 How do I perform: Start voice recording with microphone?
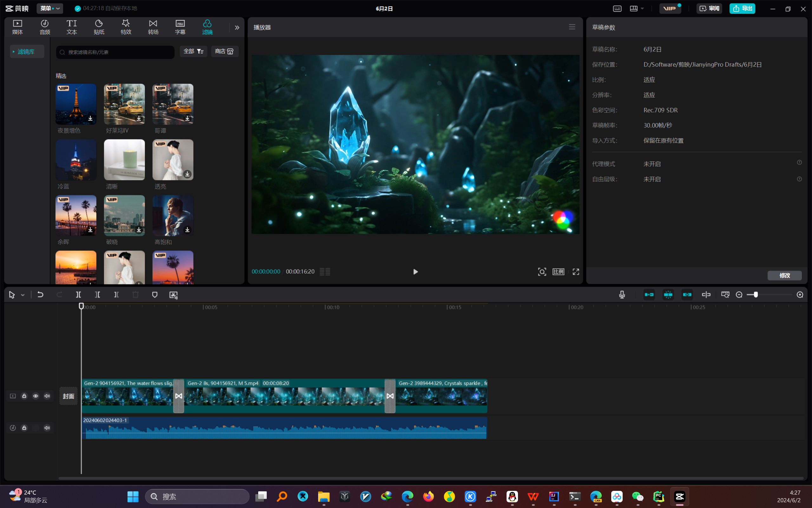pyautogui.click(x=622, y=295)
